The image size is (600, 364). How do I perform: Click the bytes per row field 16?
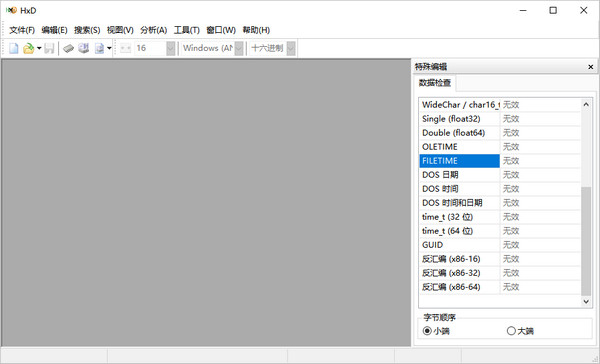tap(150, 48)
